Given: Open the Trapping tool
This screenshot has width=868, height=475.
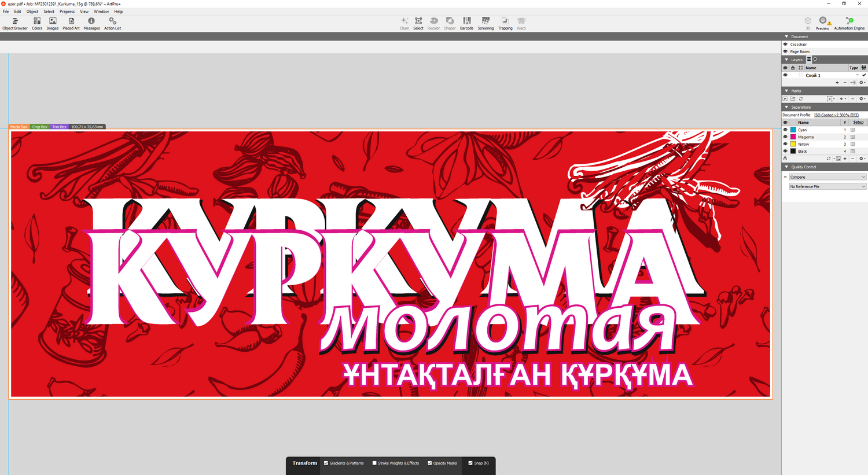Looking at the screenshot, I should tap(505, 24).
